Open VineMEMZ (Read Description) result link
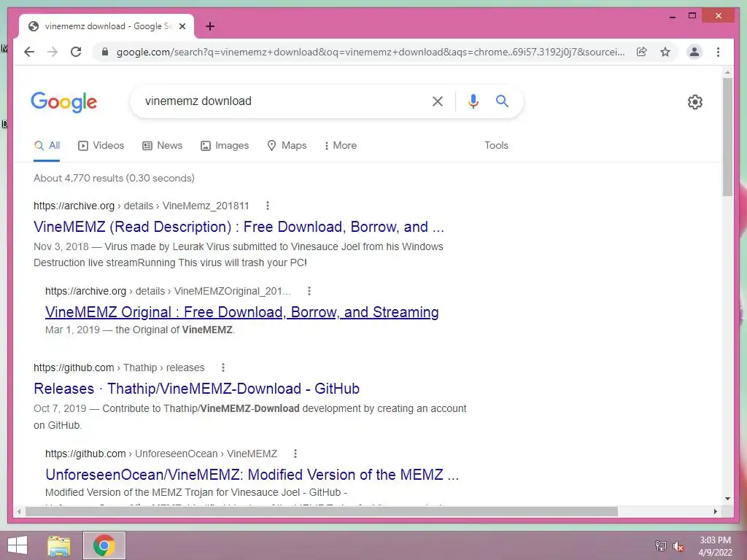747x560 pixels. [239, 227]
